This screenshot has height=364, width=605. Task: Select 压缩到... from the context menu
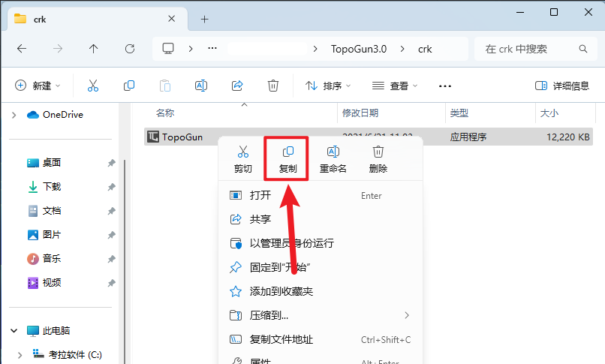coord(321,315)
